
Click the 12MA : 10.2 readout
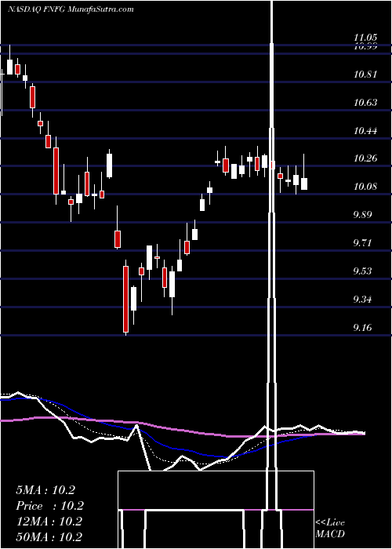pos(49,522)
